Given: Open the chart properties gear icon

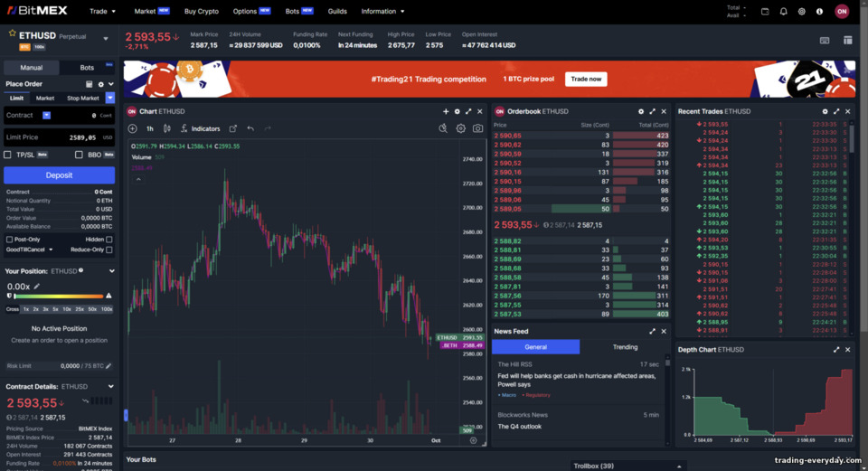Looking at the screenshot, I should click(x=460, y=128).
